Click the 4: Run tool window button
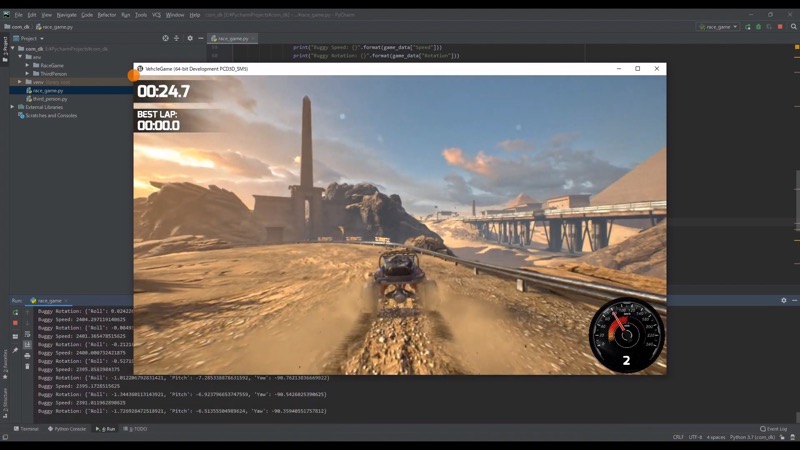Image resolution: width=800 pixels, height=450 pixels. [x=106, y=429]
